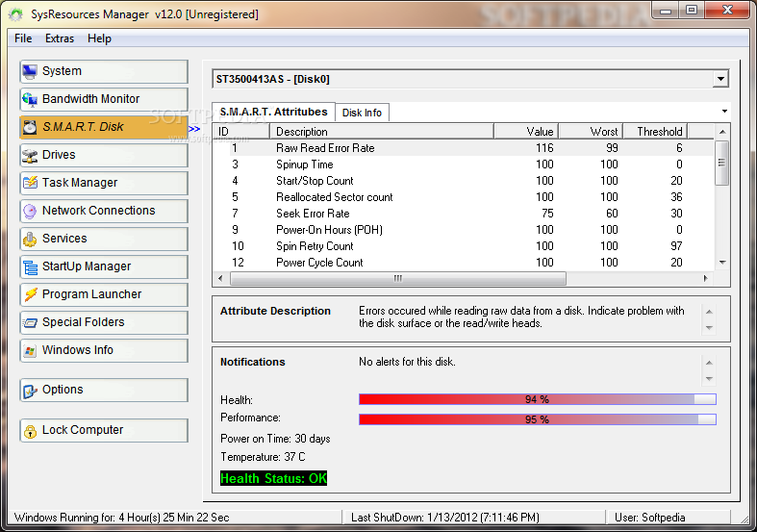Click the Notifications scroll up arrow
757x532 pixels.
[x=709, y=363]
